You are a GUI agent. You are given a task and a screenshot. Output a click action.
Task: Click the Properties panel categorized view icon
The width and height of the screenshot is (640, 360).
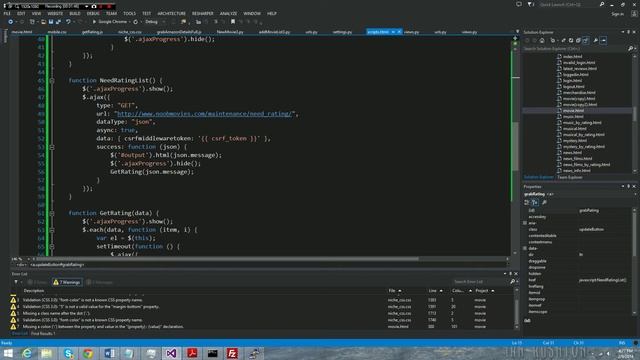pyautogui.click(x=527, y=202)
